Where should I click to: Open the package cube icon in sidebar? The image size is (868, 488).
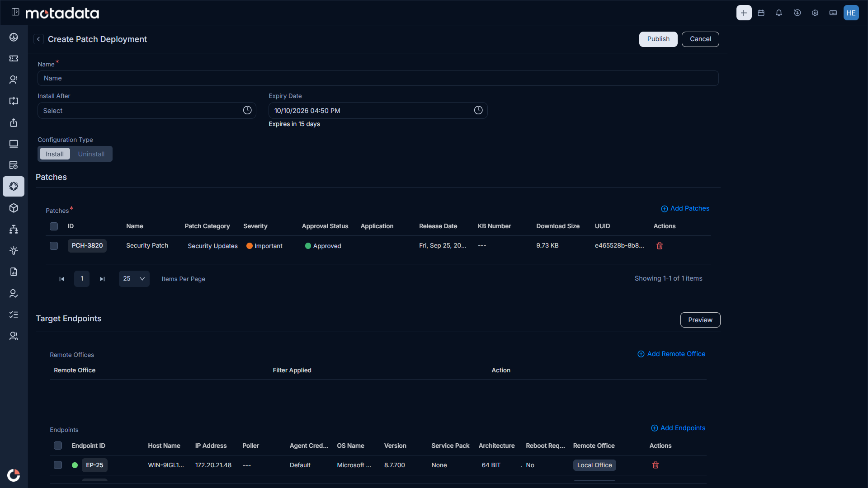[14, 208]
